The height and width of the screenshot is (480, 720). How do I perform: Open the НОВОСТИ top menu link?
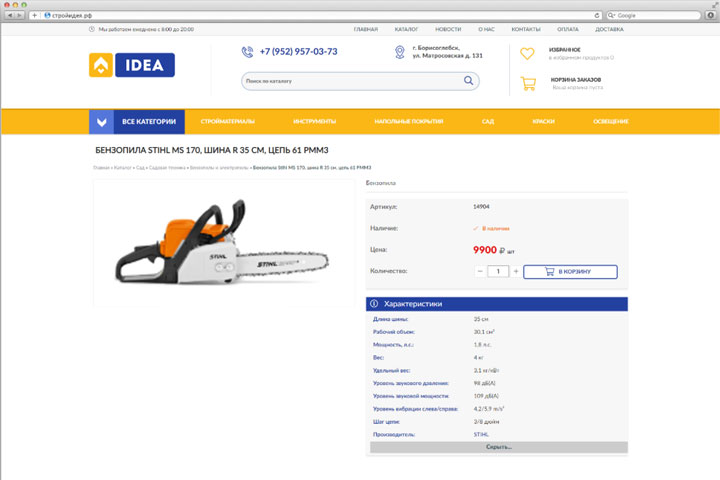point(448,29)
